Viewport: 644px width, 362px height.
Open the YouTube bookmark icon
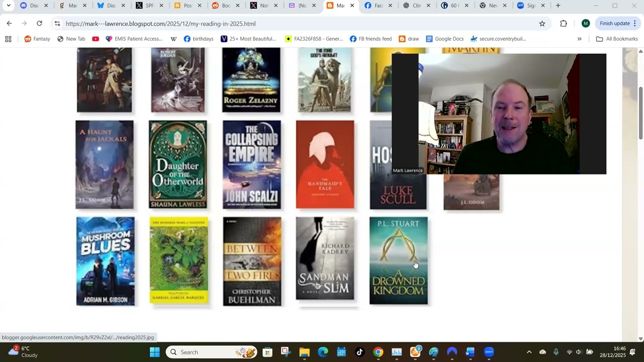[x=96, y=39]
